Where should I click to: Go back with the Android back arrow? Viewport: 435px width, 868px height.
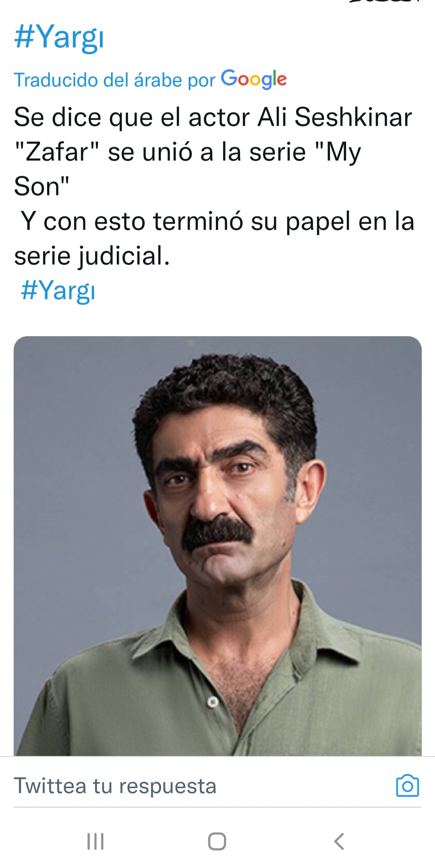(x=339, y=841)
